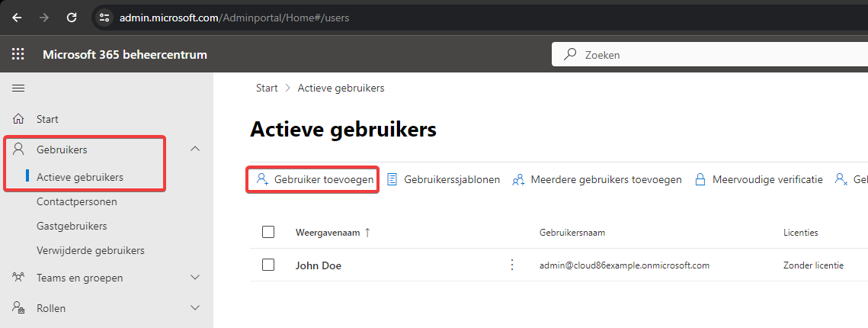Viewport: 868px width, 328px height.
Task: Collapse the Gebruikers section chevron
Action: [195, 149]
